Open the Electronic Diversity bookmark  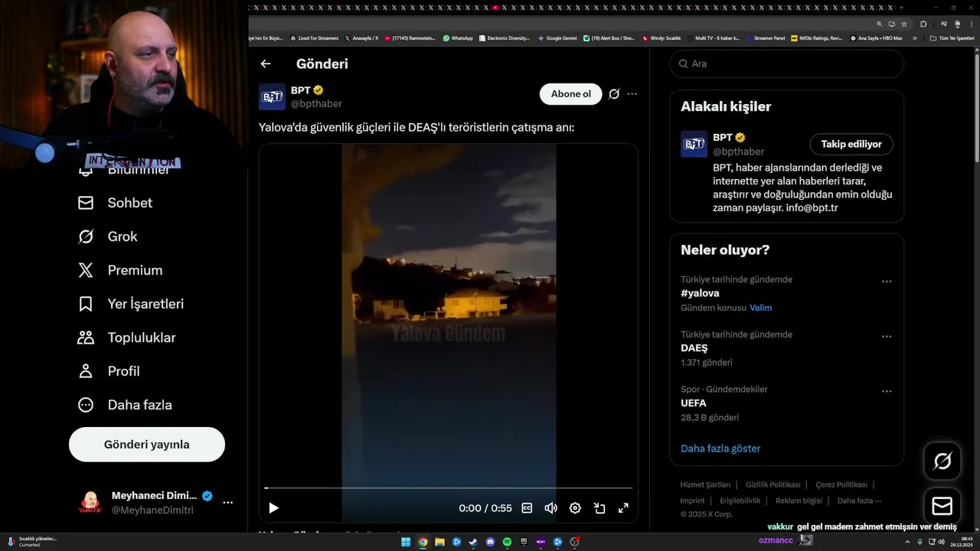tap(504, 38)
